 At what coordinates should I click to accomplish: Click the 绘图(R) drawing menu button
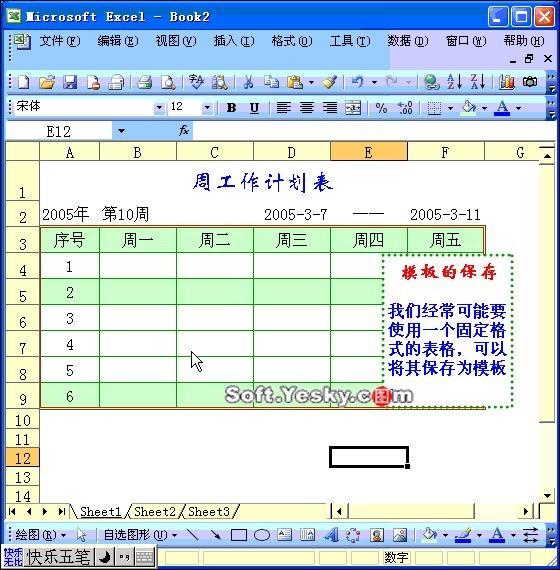pyautogui.click(x=41, y=535)
